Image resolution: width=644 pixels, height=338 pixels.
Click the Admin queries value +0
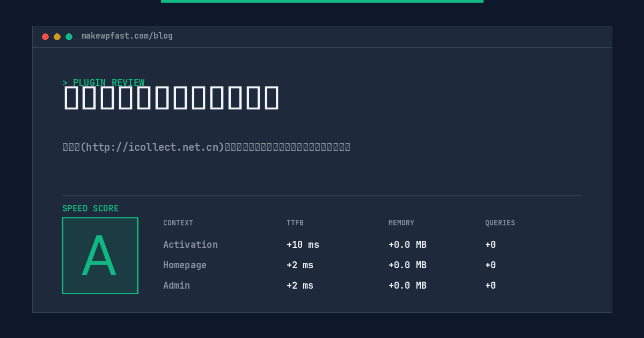(x=491, y=285)
